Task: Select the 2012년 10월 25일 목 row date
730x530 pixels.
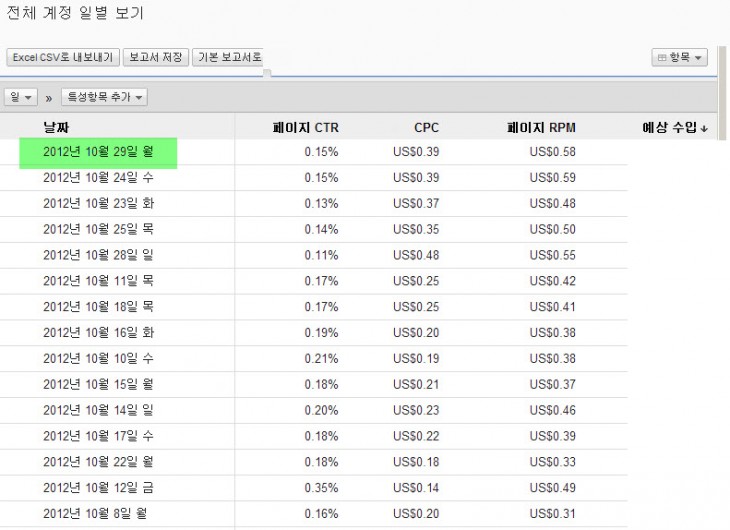Action: point(98,229)
